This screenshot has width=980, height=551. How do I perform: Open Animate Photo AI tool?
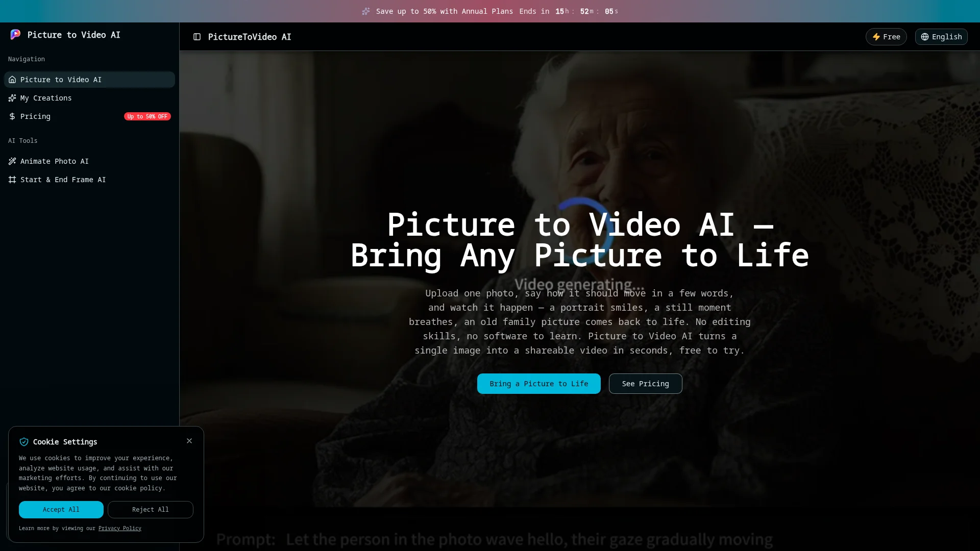point(89,161)
